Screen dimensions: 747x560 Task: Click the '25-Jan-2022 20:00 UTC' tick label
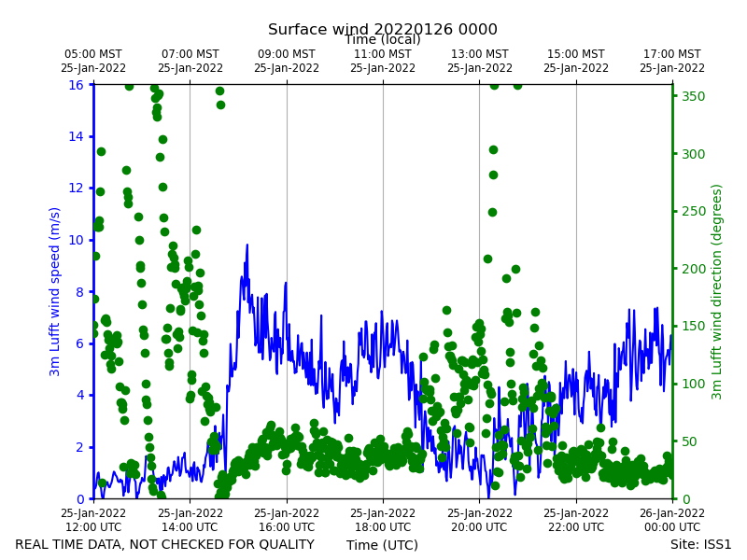(x=480, y=520)
